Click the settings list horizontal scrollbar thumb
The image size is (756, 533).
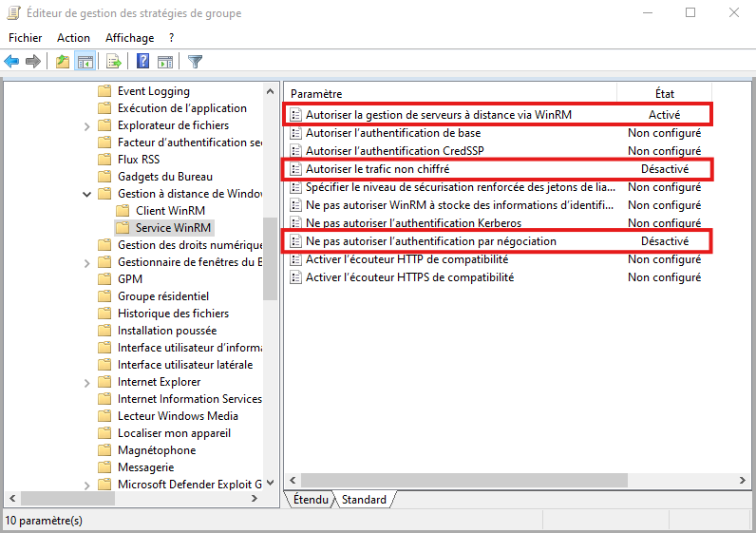[x=464, y=480]
